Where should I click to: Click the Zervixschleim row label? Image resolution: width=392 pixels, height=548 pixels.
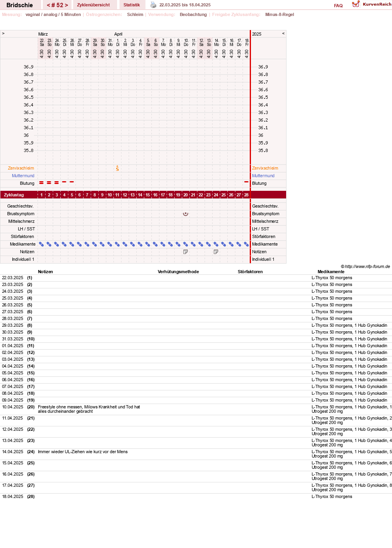(x=21, y=168)
